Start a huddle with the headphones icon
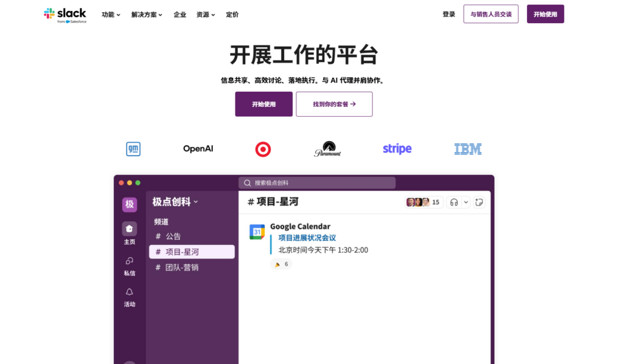Image resolution: width=623 pixels, height=364 pixels. coord(454,201)
